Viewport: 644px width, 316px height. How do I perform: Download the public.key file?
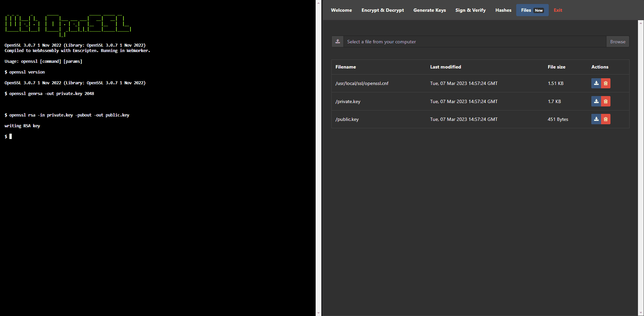click(x=596, y=119)
